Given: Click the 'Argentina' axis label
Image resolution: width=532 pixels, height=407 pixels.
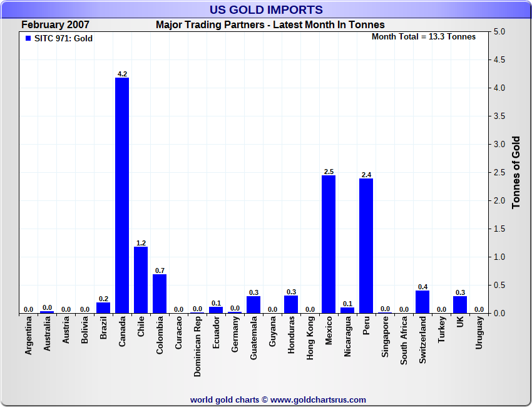Looking at the screenshot, I should pos(29,336).
